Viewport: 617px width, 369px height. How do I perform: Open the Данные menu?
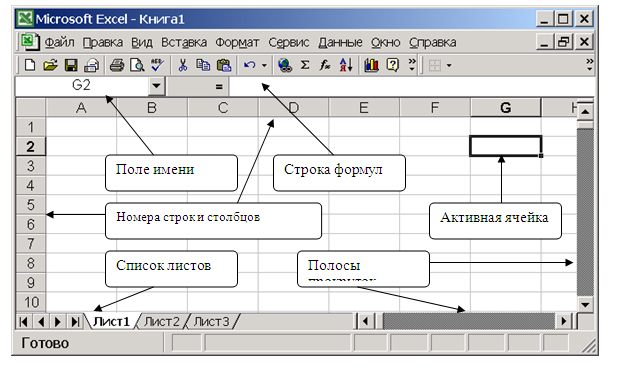[340, 42]
